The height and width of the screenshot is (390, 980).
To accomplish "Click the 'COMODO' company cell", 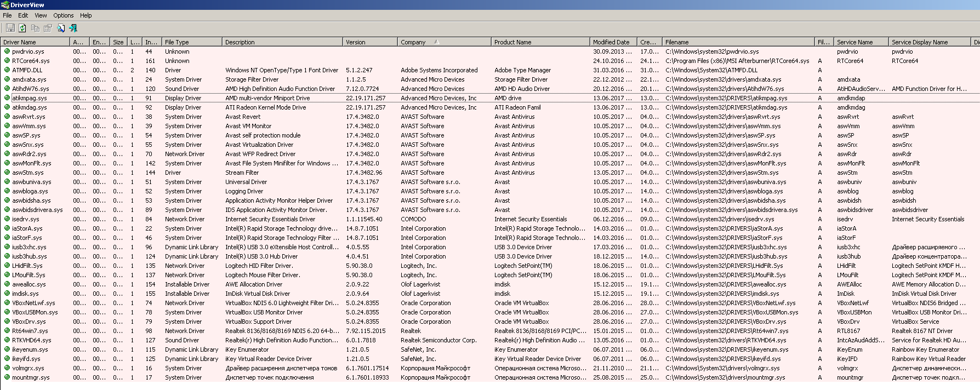I will pyautogui.click(x=413, y=219).
